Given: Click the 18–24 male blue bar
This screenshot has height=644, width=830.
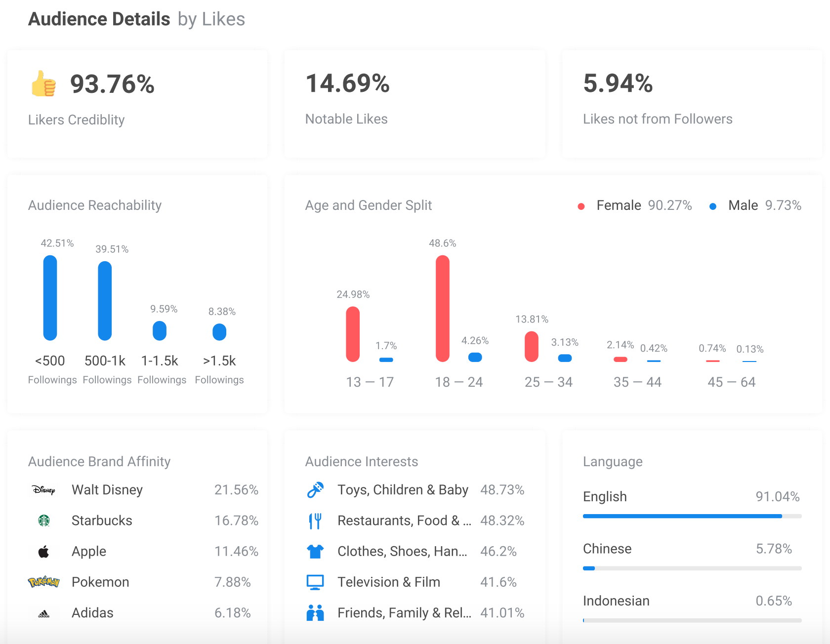Looking at the screenshot, I should click(475, 358).
